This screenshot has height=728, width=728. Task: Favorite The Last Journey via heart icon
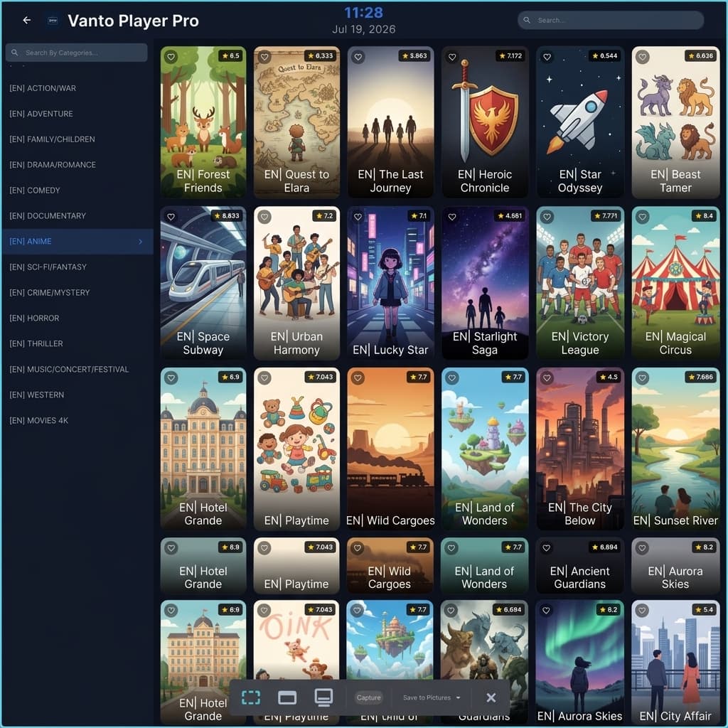[358, 57]
